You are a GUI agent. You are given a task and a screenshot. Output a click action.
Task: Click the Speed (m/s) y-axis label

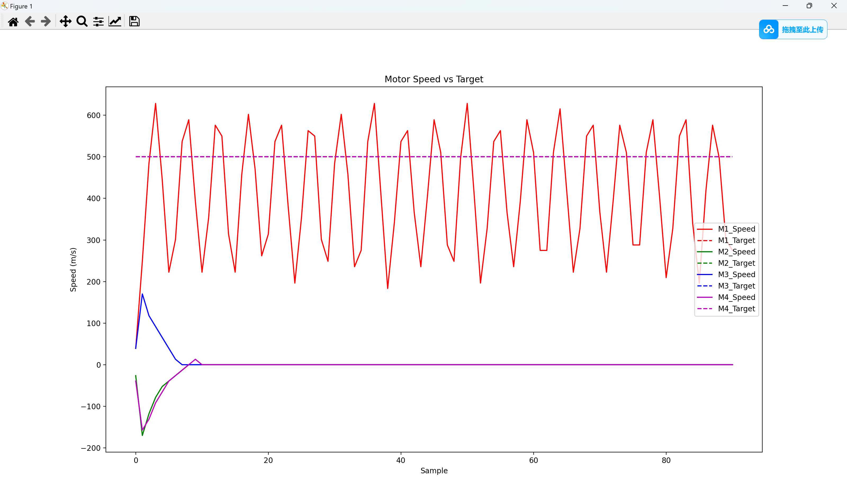(73, 270)
